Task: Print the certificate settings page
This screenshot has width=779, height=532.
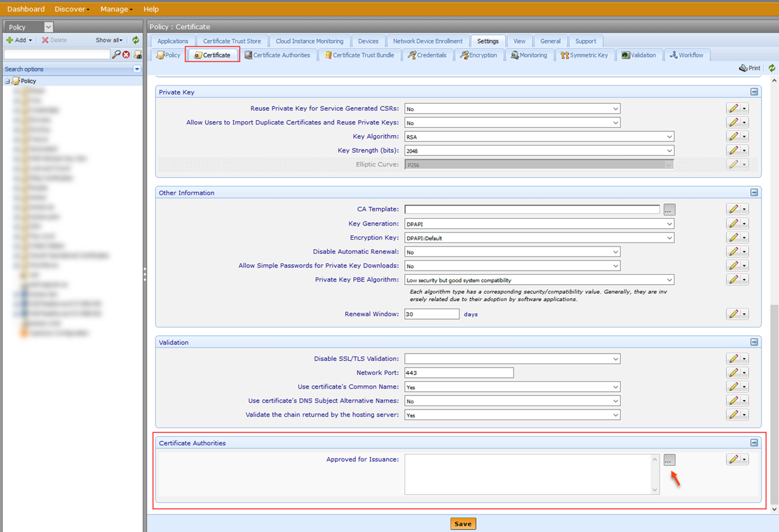Action: point(749,67)
